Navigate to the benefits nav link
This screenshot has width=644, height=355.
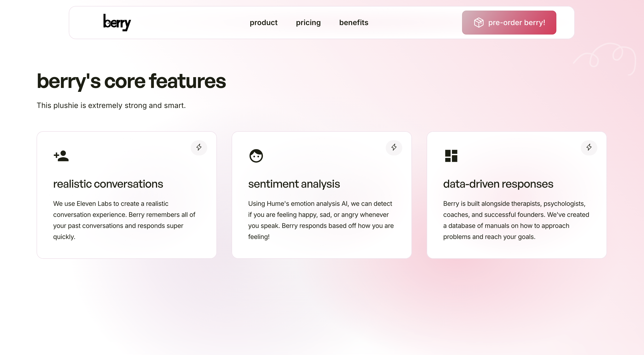point(354,23)
